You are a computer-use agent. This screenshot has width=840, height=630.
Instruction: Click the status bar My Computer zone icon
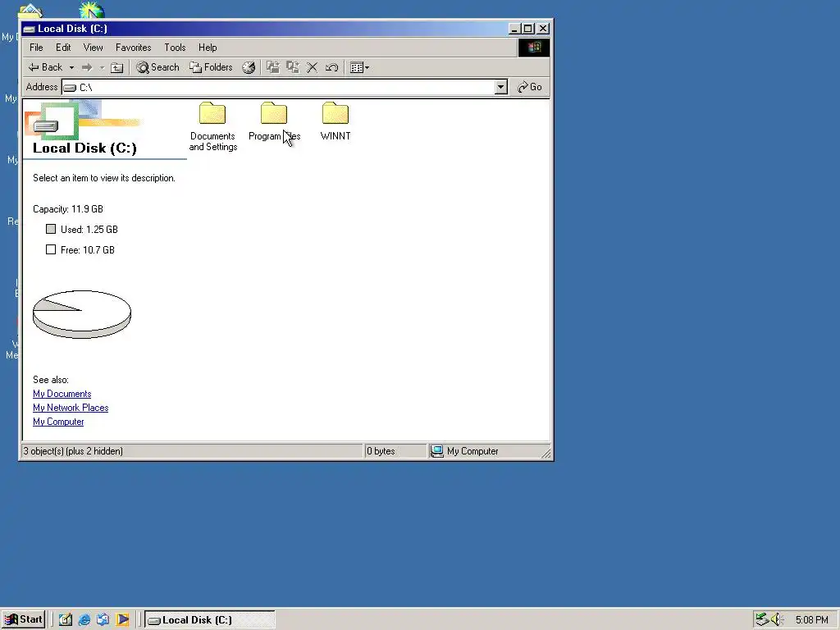point(437,451)
